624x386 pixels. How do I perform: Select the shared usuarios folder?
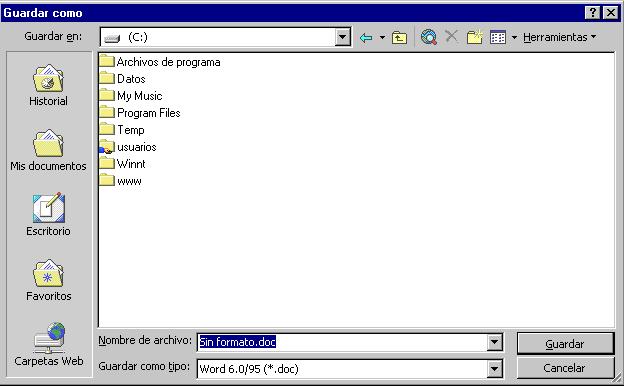coord(128,147)
